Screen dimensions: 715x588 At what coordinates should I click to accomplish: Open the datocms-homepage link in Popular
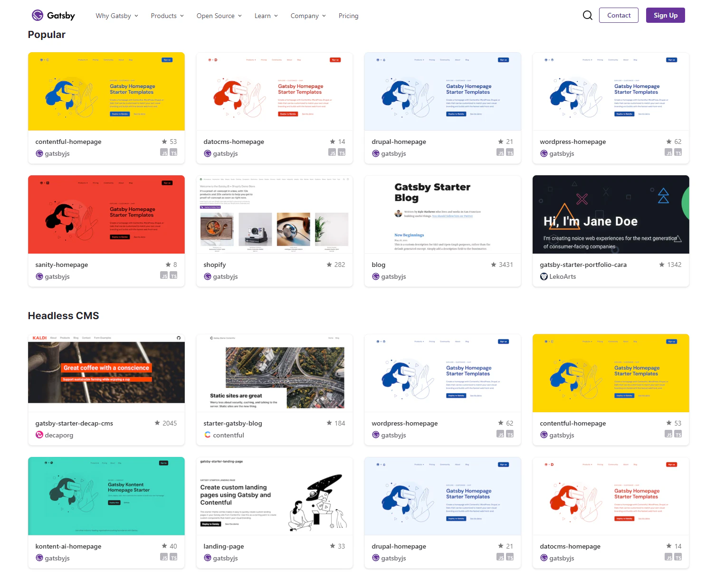coord(234,142)
